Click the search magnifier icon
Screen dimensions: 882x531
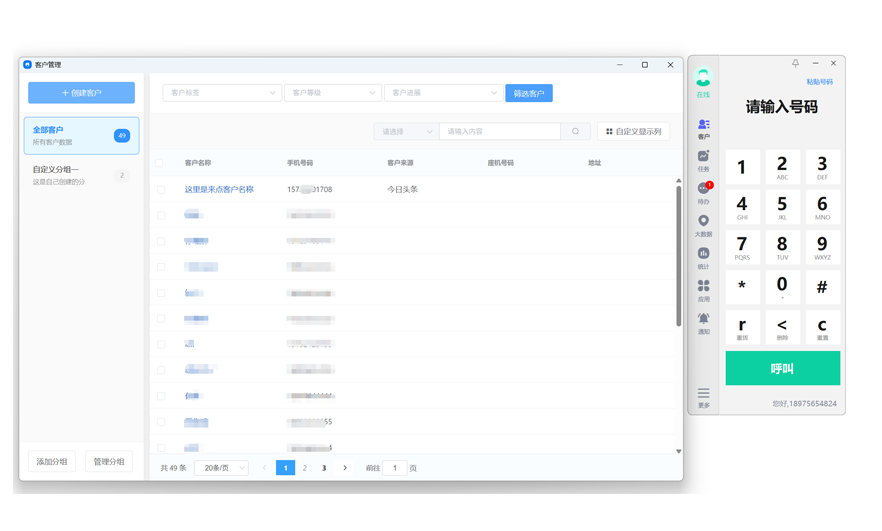[575, 132]
